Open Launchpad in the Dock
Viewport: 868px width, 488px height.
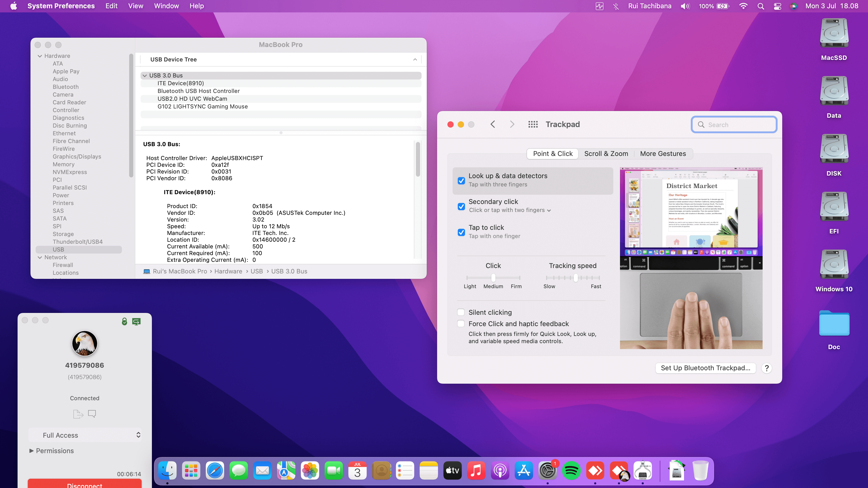point(191,470)
